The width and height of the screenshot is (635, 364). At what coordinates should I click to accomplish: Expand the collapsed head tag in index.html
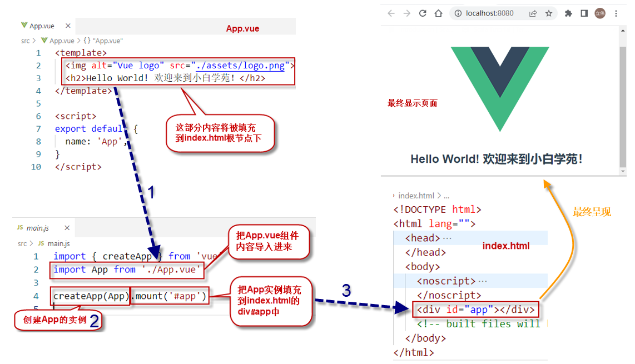(447, 238)
